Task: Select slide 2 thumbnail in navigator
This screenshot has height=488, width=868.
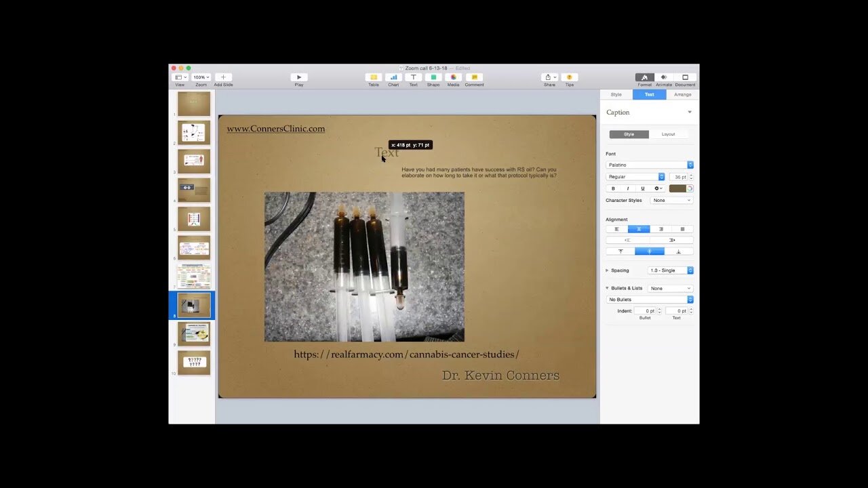Action: click(x=194, y=133)
